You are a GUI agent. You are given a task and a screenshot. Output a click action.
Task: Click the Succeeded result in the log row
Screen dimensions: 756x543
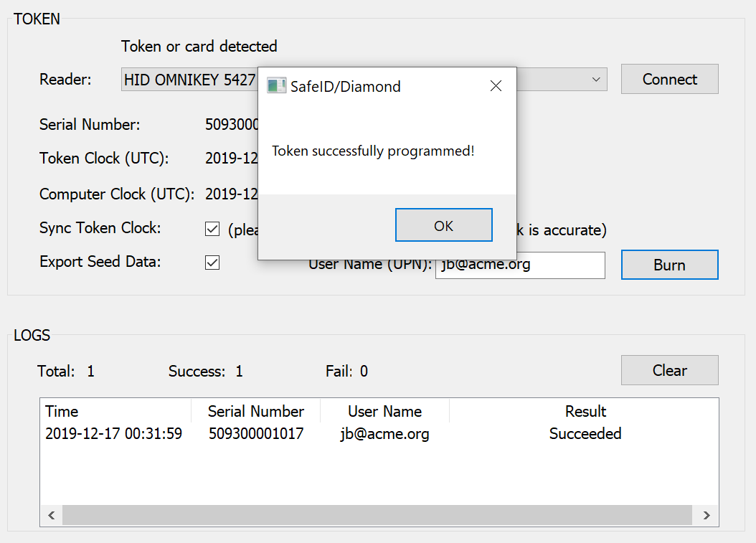tap(585, 434)
